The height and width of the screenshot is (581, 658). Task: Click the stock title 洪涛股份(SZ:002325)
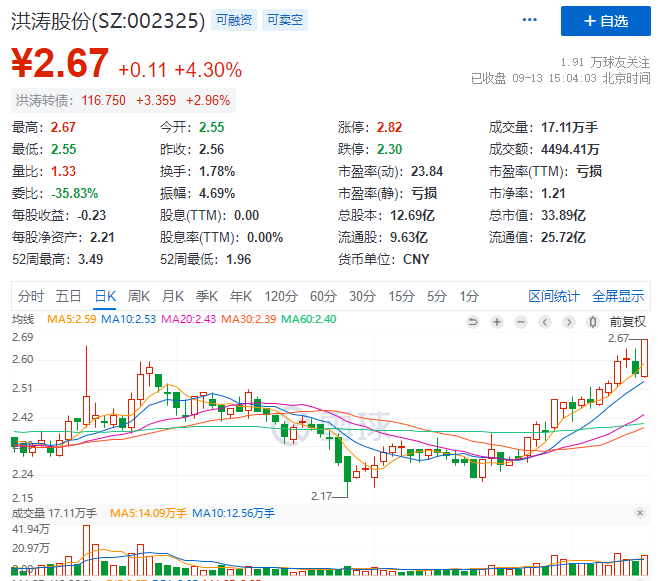coord(108,21)
